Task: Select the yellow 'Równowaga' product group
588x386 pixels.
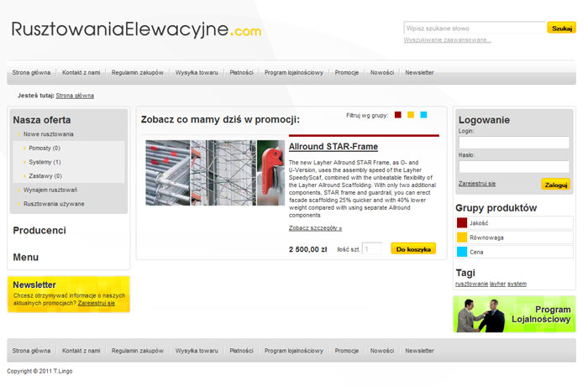Action: coord(514,237)
